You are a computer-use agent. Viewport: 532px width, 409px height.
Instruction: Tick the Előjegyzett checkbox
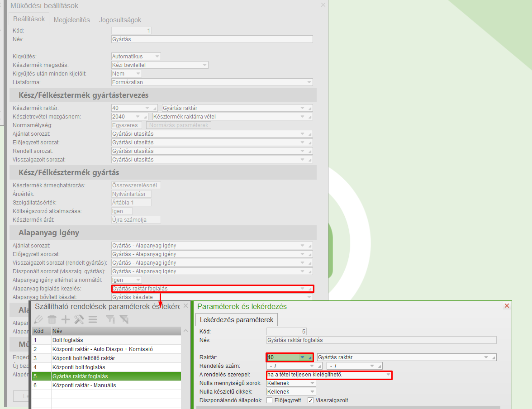coord(270,400)
